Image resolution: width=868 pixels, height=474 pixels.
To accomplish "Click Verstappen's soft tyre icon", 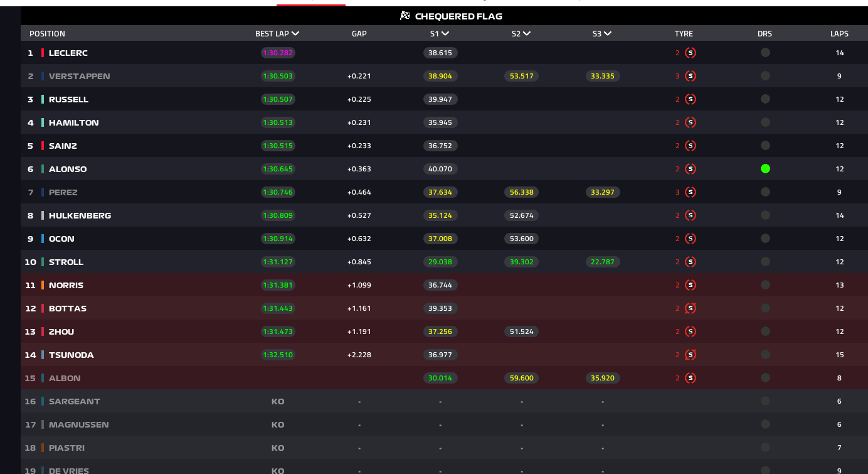I will (691, 76).
